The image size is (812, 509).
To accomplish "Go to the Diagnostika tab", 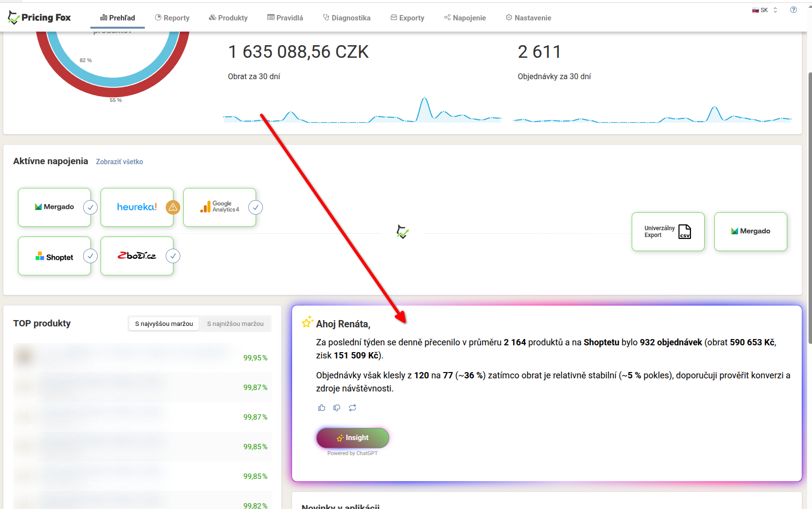I will coord(346,18).
